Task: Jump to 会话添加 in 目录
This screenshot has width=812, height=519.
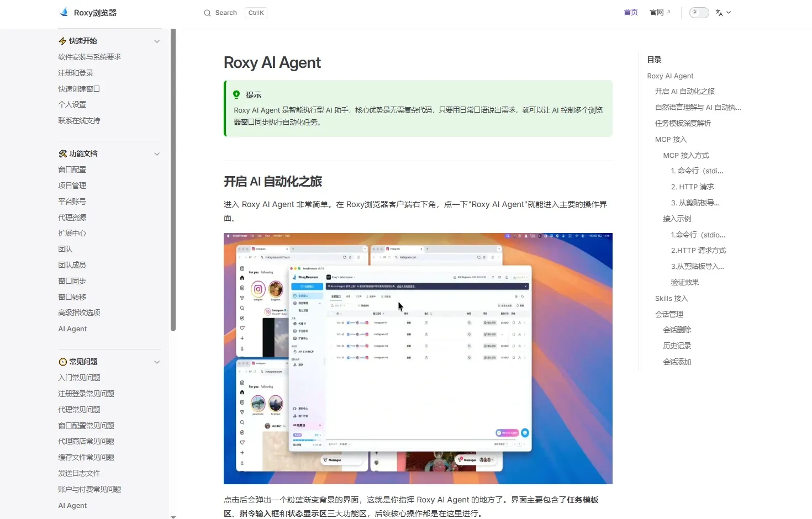Action: (x=677, y=362)
